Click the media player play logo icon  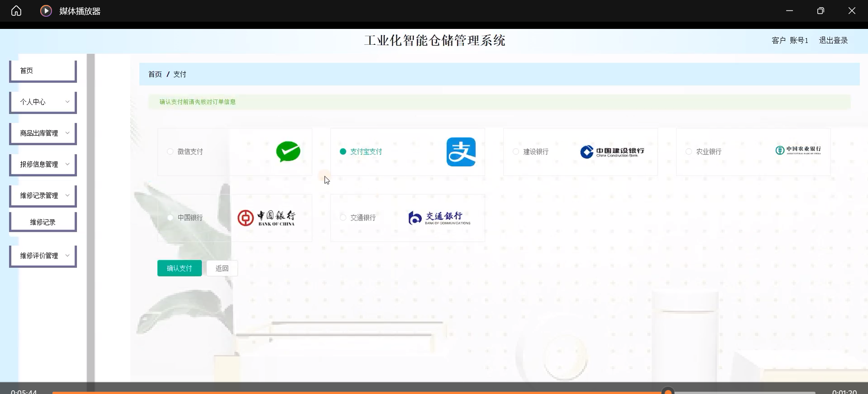click(x=46, y=11)
